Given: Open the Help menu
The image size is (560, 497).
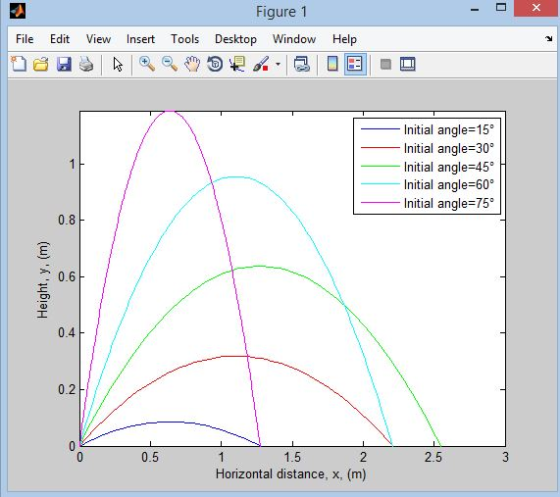Looking at the screenshot, I should coord(344,39).
